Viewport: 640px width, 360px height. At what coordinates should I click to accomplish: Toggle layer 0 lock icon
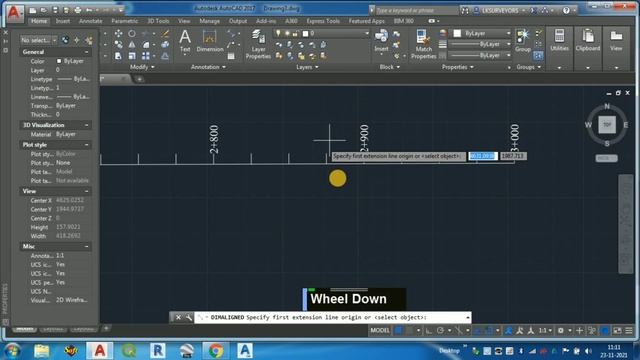coord(295,33)
